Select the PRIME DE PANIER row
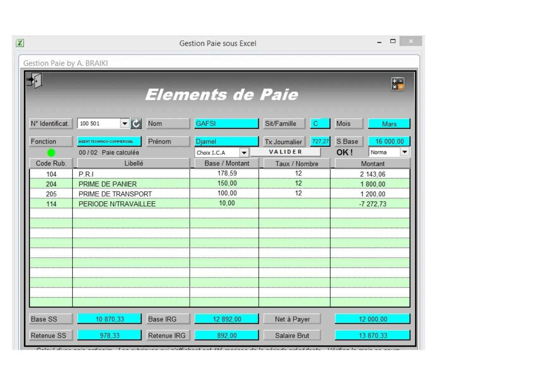The width and height of the screenshot is (554, 392). (x=108, y=184)
